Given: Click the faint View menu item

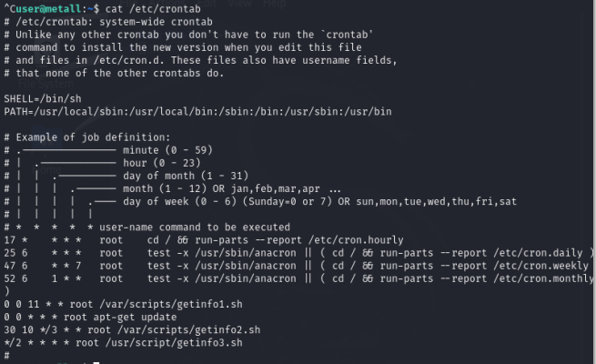Looking at the screenshot, I should point(240,4).
